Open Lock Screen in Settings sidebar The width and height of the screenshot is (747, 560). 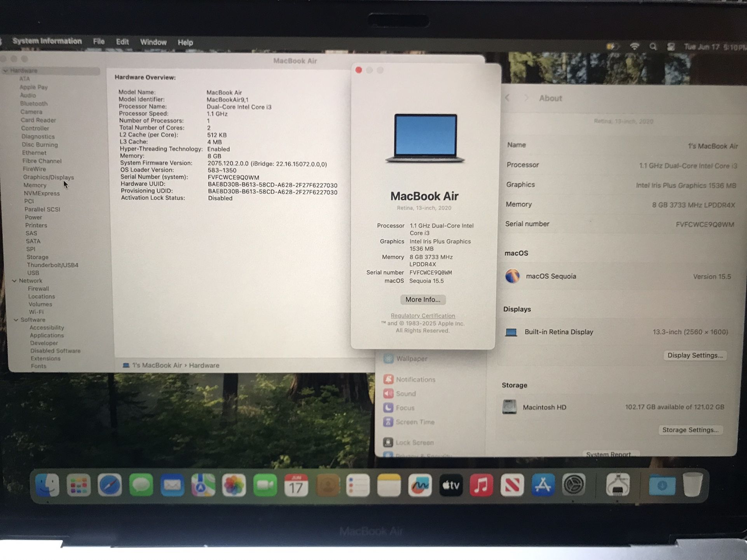408,442
